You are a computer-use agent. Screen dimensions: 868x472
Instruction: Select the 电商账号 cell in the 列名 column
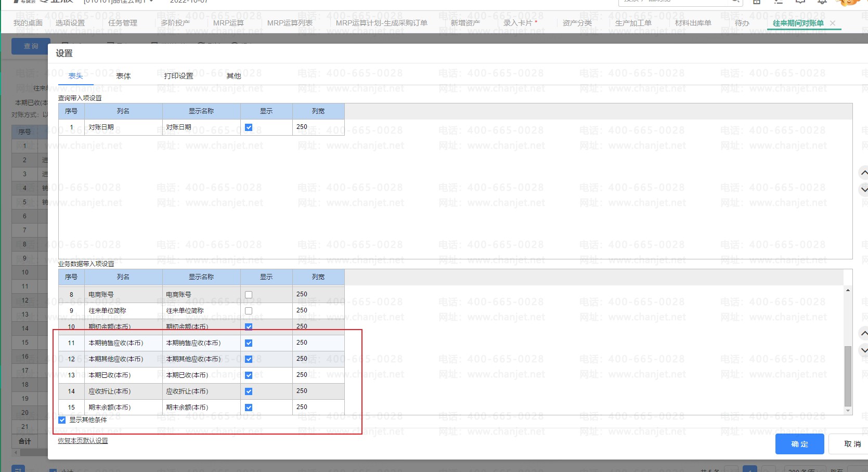point(123,295)
